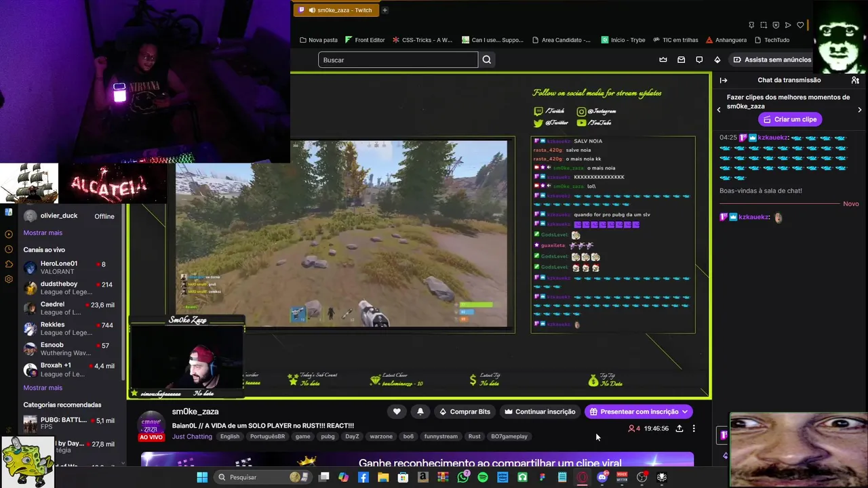The image size is (868, 488).
Task: Open HeroLone01 channel in sidebar
Action: coord(69,267)
